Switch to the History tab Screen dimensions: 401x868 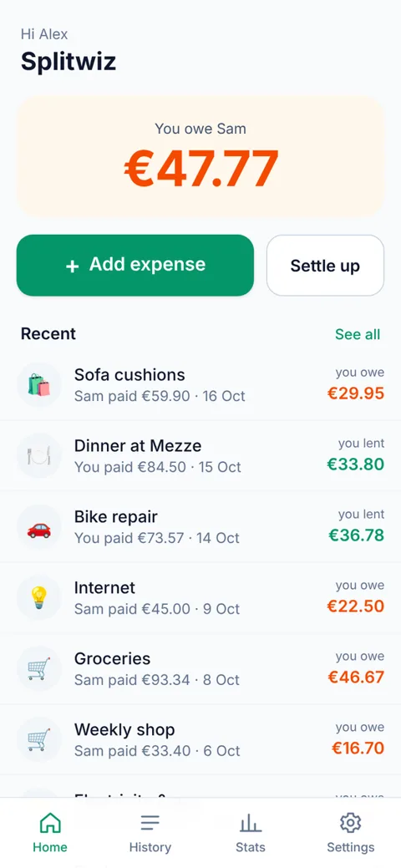tap(150, 832)
